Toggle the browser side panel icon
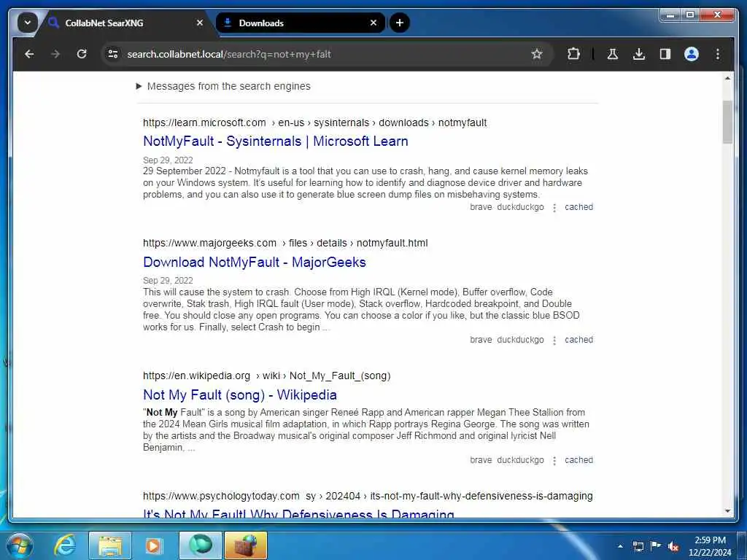Image resolution: width=747 pixels, height=560 pixels. [665, 54]
